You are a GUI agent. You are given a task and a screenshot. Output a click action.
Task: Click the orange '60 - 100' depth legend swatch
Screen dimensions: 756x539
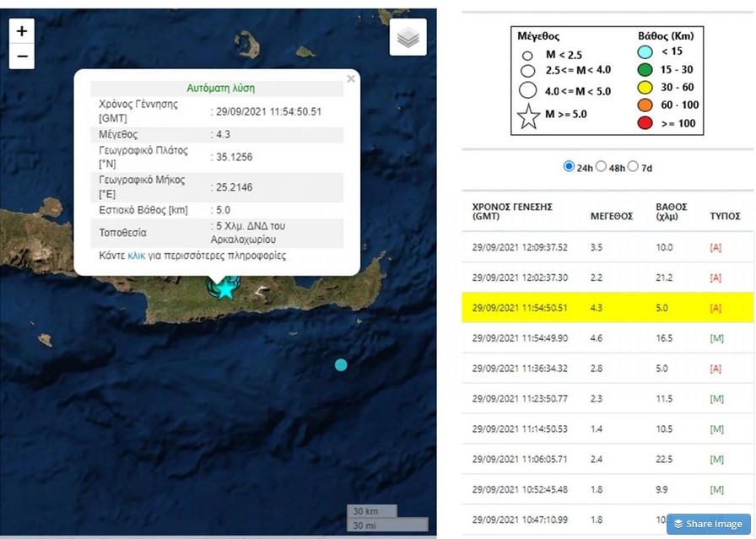645,105
